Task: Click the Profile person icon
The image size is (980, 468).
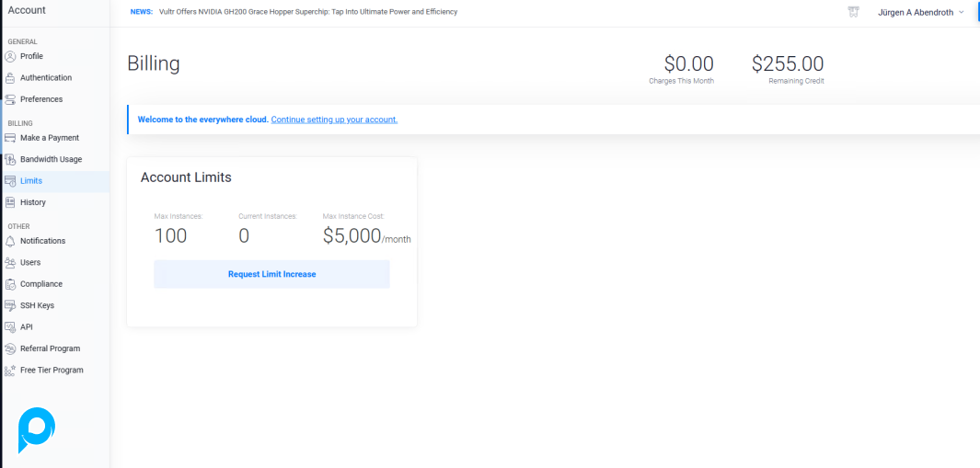Action: [x=10, y=56]
